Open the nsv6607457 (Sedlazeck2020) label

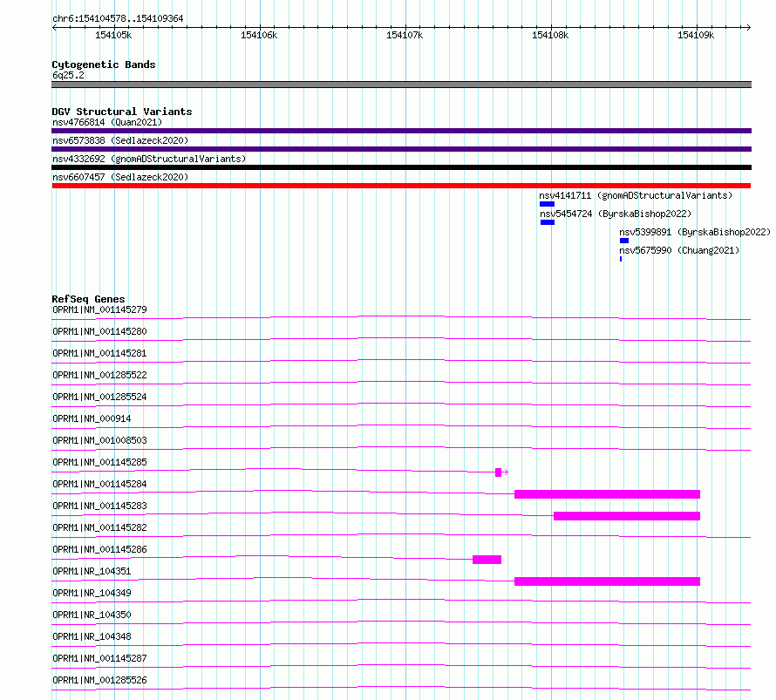coord(120,177)
